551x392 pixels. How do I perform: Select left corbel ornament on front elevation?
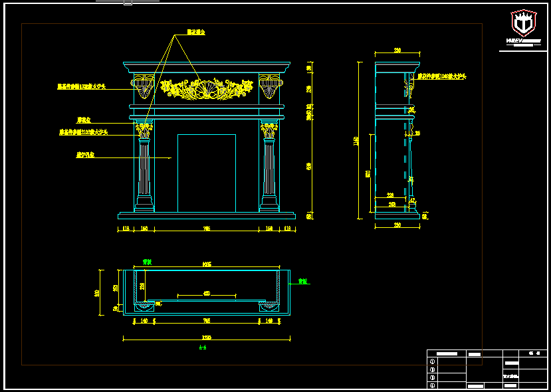[x=144, y=86]
